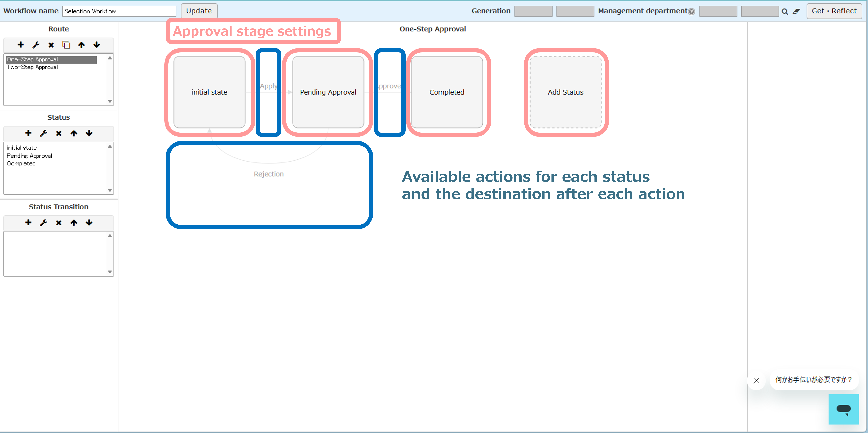The width and height of the screenshot is (868, 433).
Task: Move the status transition up
Action: pyautogui.click(x=74, y=223)
